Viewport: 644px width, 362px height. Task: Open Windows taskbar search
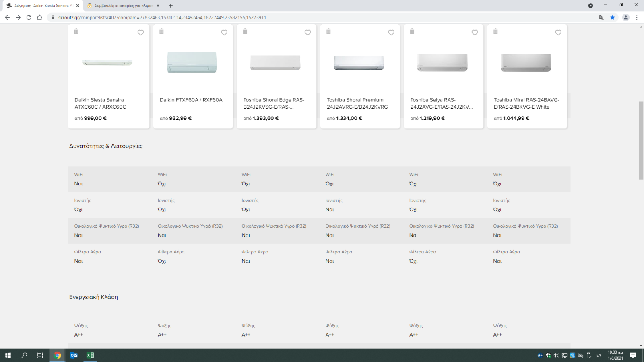[24, 355]
